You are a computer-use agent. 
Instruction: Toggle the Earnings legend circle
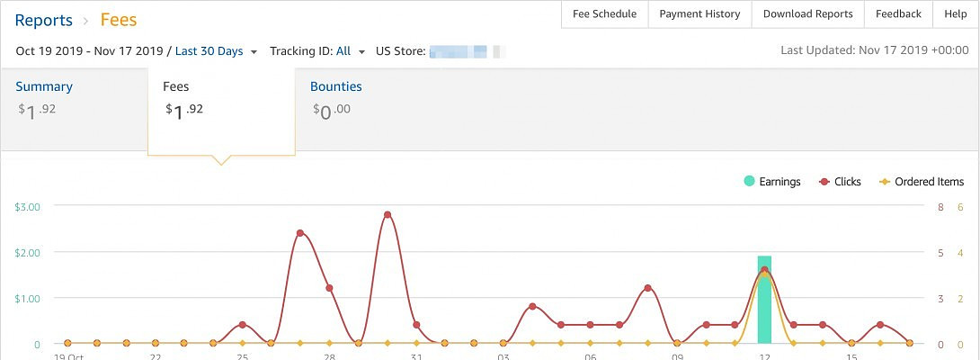749,182
